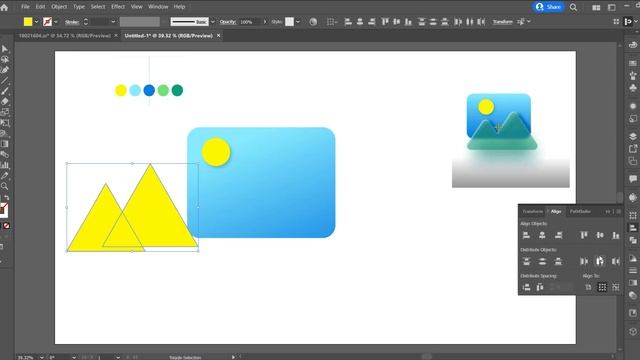Screen dimensions: 640x360
Task: Select the Selection tool arrow
Action: (5, 49)
